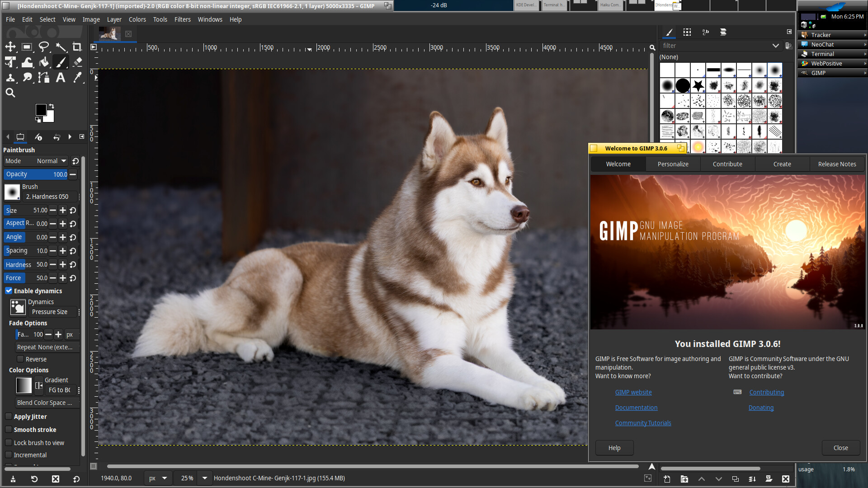This screenshot has height=488, width=868.
Task: Select the Bucket Fill tool
Action: (44, 62)
